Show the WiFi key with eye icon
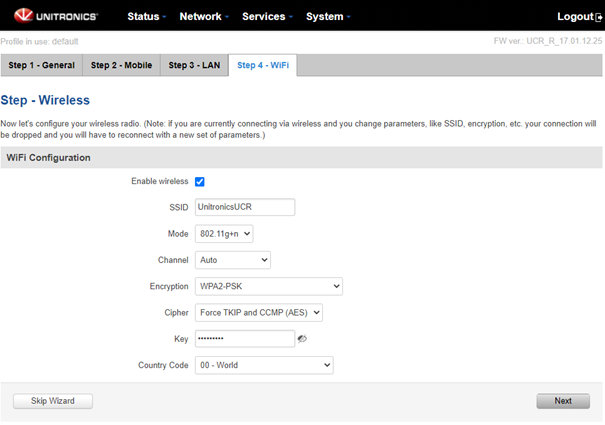The height and width of the screenshot is (425, 605). click(302, 339)
